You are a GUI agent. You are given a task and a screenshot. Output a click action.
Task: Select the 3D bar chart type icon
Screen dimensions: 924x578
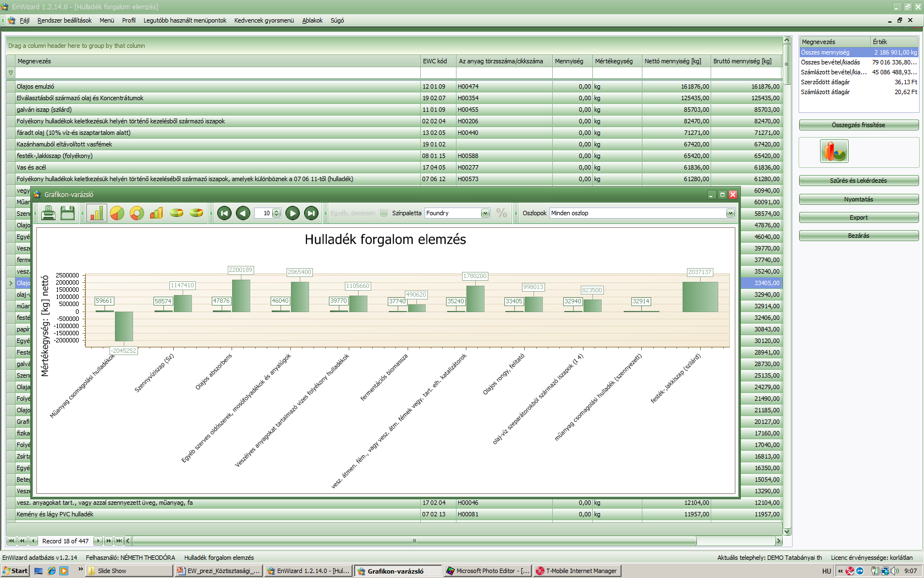pyautogui.click(x=157, y=213)
